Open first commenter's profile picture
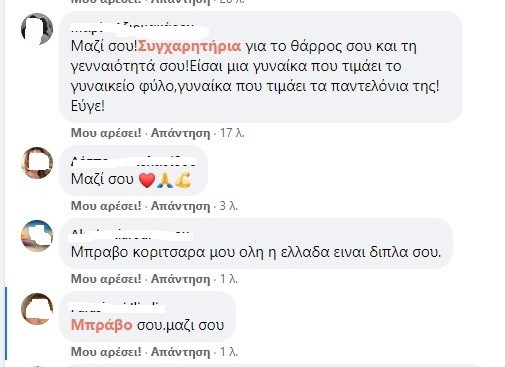Screen dimensions: 505x367 (37, 29)
